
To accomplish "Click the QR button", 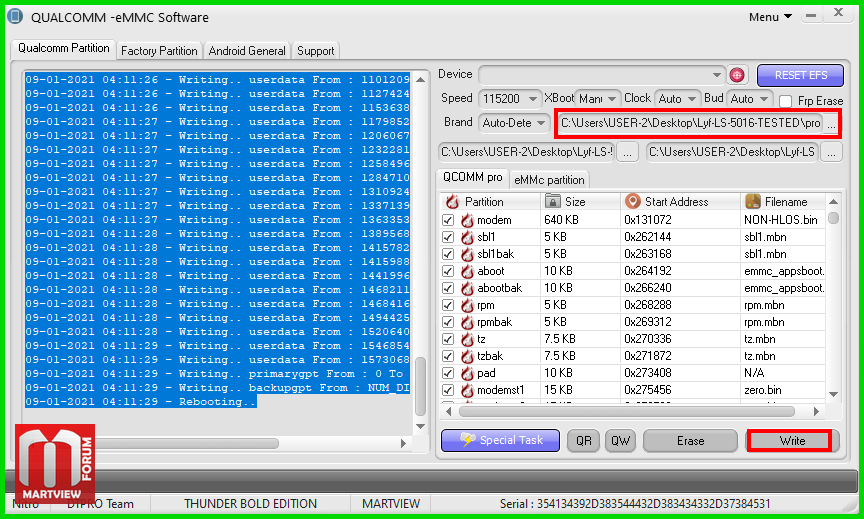I will 584,440.
